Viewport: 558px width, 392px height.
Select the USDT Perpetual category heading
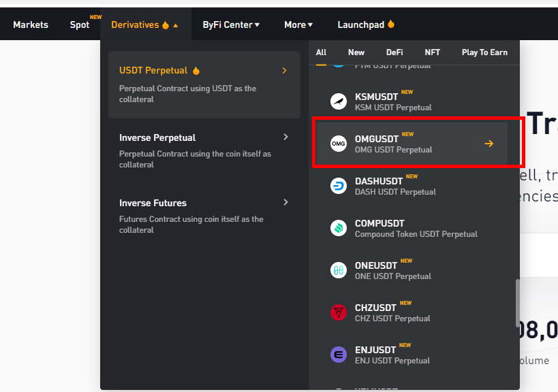pyautogui.click(x=153, y=70)
